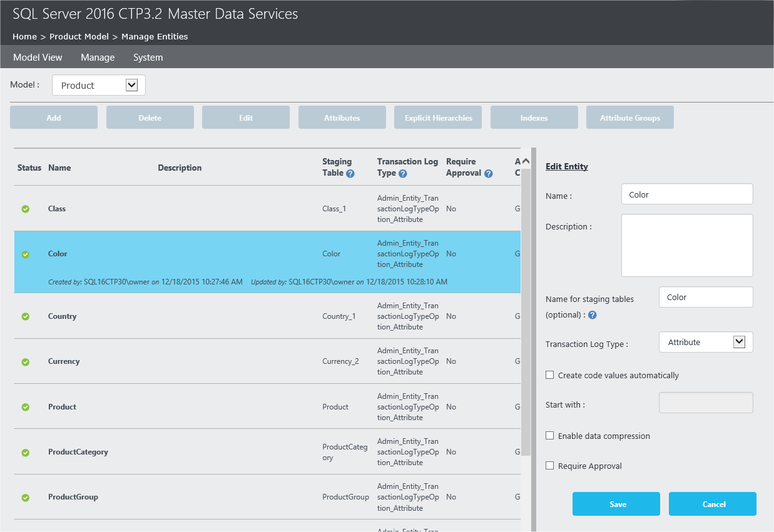Screen dimensions: 774x532
Task: Open help for Require Approval column
Action: [x=487, y=173]
